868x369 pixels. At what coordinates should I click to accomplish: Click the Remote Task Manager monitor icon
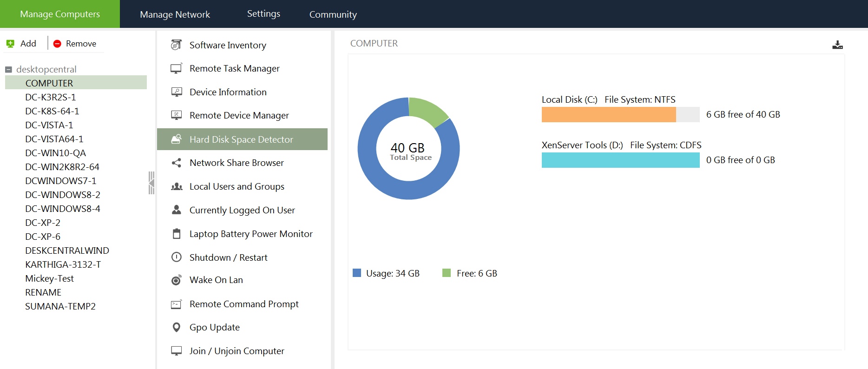tap(176, 69)
